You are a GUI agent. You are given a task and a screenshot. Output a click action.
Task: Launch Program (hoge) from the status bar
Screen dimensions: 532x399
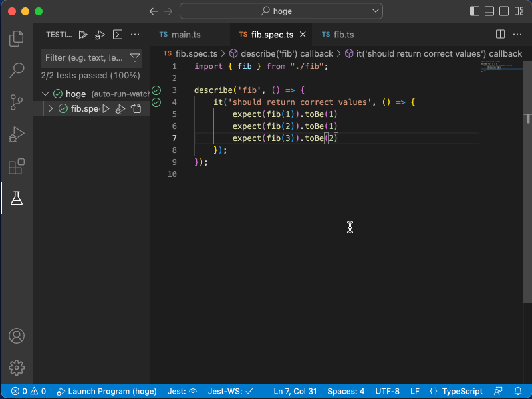(x=106, y=391)
